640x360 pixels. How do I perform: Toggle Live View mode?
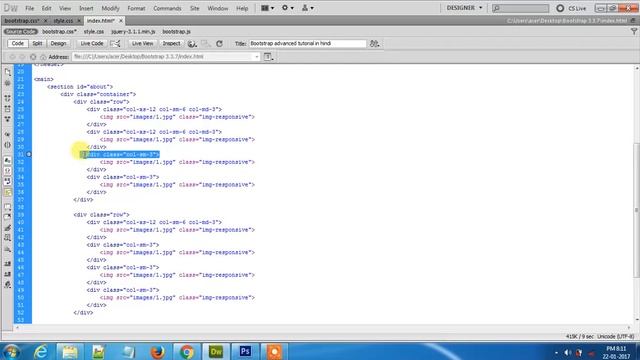(142, 44)
